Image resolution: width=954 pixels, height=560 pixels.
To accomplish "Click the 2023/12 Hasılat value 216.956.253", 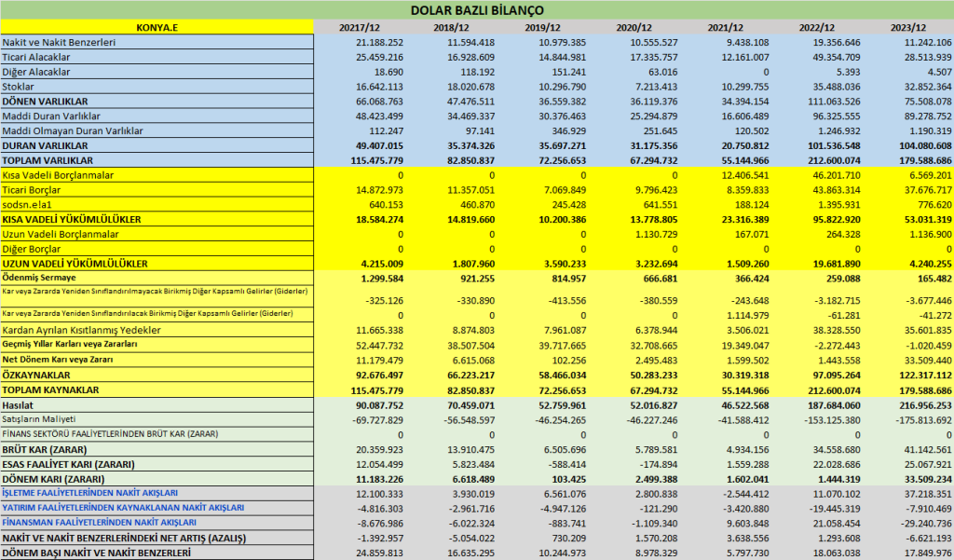I will (x=921, y=405).
